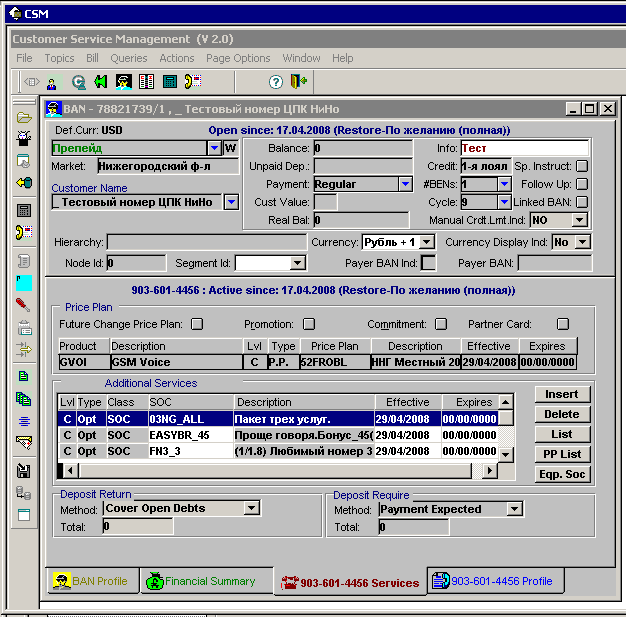Toggle the Linked BAN checkbox
626x617 pixels.
point(582,202)
